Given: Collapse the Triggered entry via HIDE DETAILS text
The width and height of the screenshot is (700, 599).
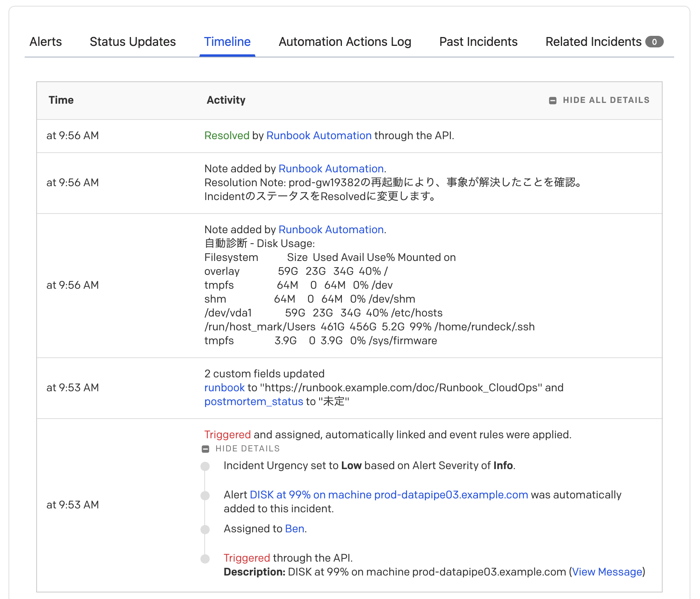Looking at the screenshot, I should point(247,449).
